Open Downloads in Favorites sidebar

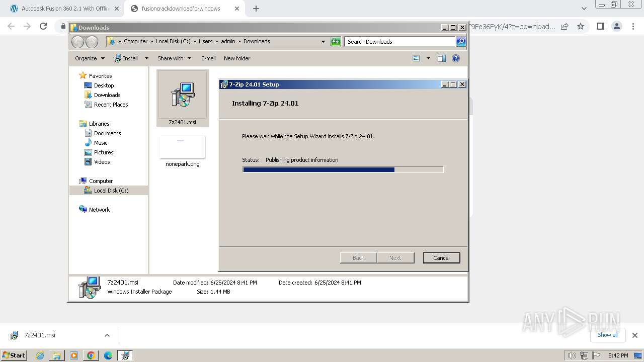tap(107, 95)
